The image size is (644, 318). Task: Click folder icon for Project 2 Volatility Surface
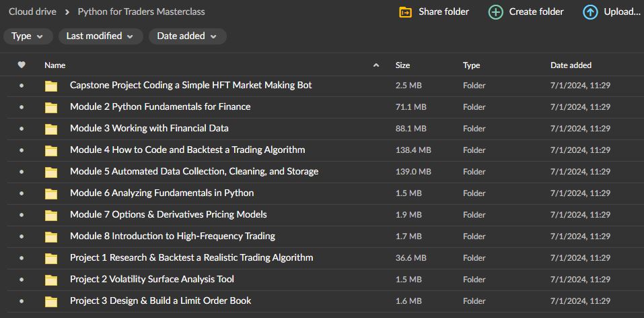pos(51,280)
